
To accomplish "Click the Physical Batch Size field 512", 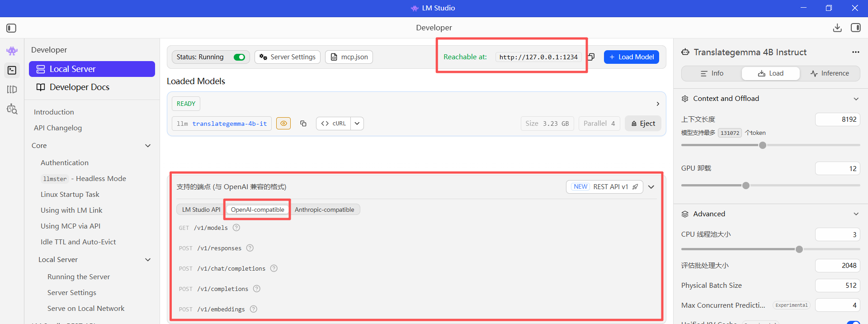I will (x=837, y=286).
